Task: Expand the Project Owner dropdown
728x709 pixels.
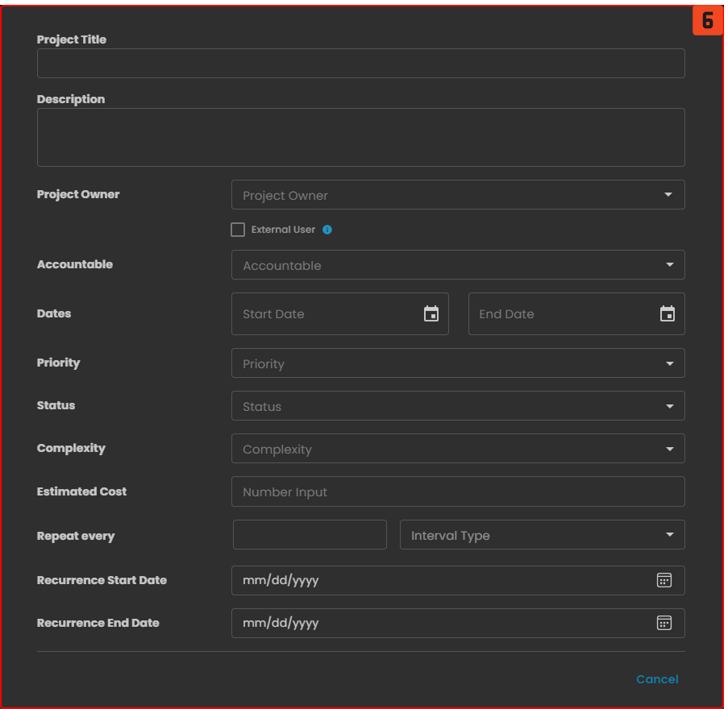Action: (457, 195)
